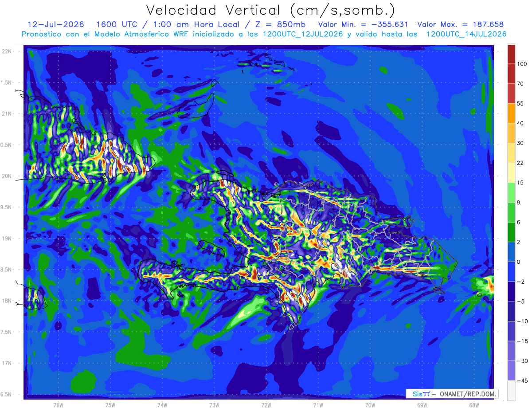Click the longitude label '69W'
The width and height of the screenshot is (532, 411).
point(422,405)
